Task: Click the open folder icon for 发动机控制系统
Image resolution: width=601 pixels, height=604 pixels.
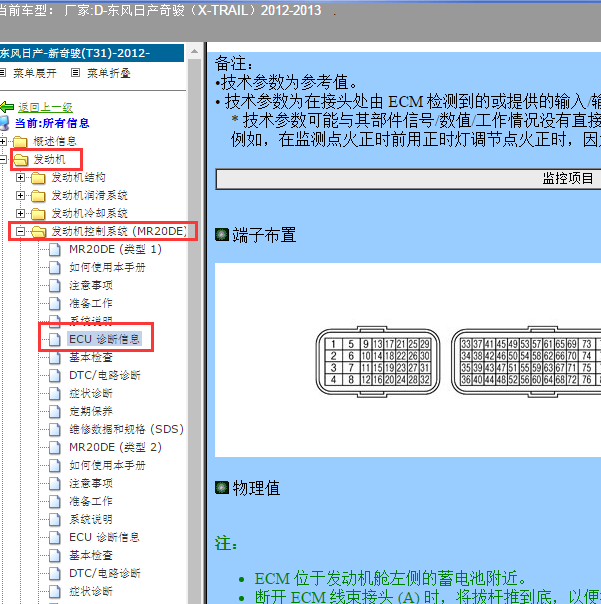Action: [39, 232]
